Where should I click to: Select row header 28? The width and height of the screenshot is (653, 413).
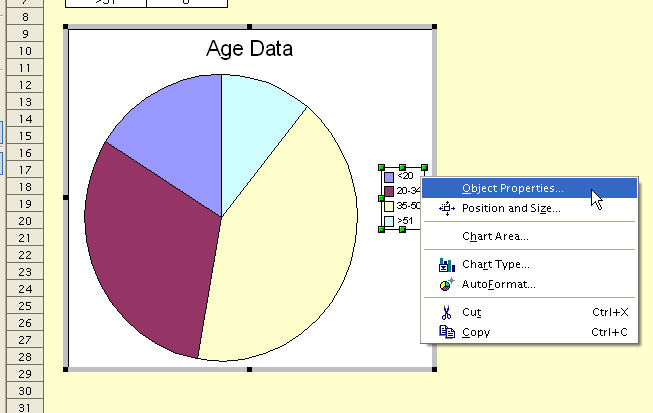tap(25, 357)
